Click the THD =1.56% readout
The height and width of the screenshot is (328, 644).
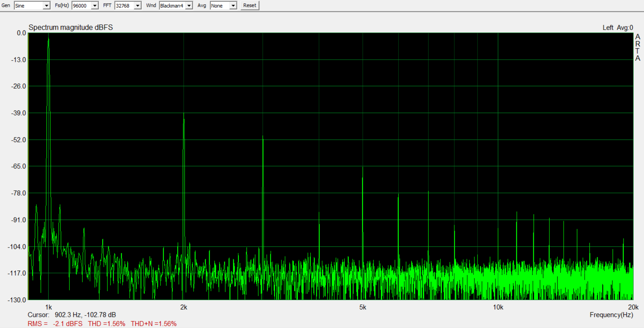[x=106, y=324]
